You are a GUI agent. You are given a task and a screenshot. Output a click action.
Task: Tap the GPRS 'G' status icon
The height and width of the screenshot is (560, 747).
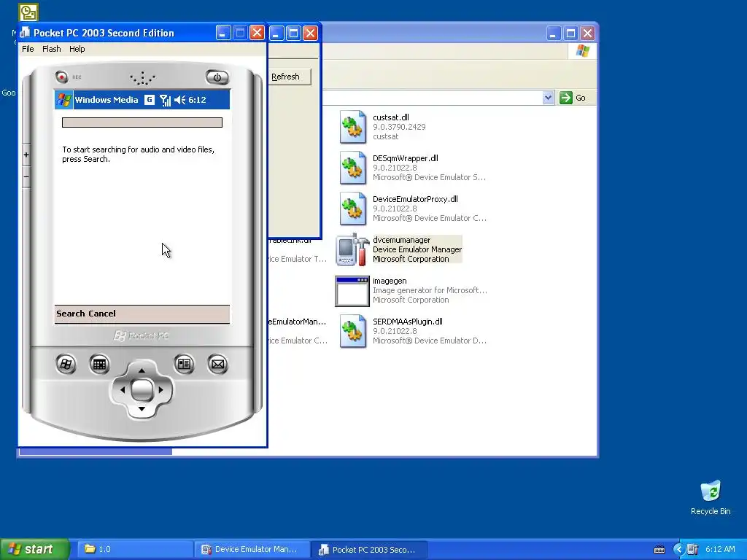pos(150,99)
